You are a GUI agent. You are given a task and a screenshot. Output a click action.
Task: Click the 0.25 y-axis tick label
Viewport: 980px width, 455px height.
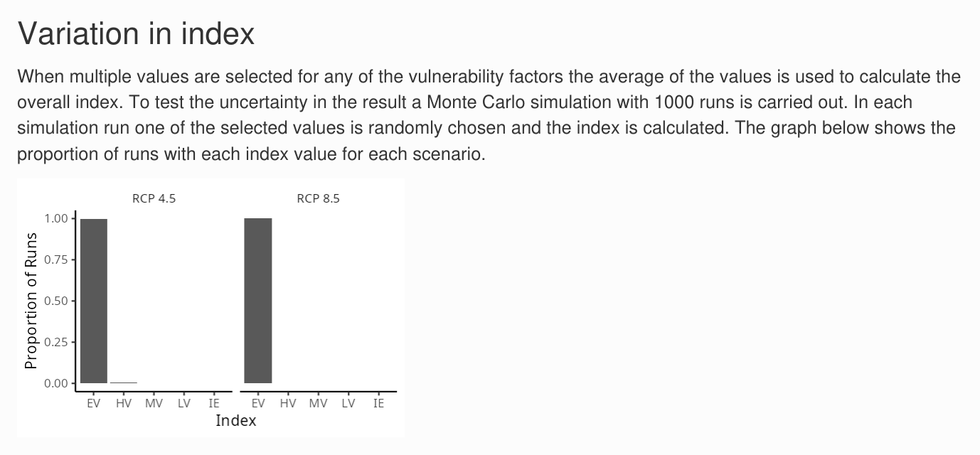[56, 342]
